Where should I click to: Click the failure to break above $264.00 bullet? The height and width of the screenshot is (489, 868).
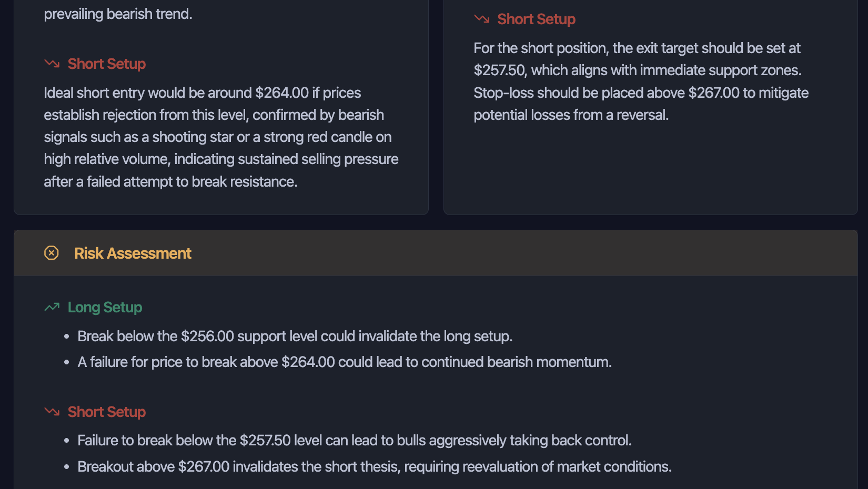click(x=344, y=362)
